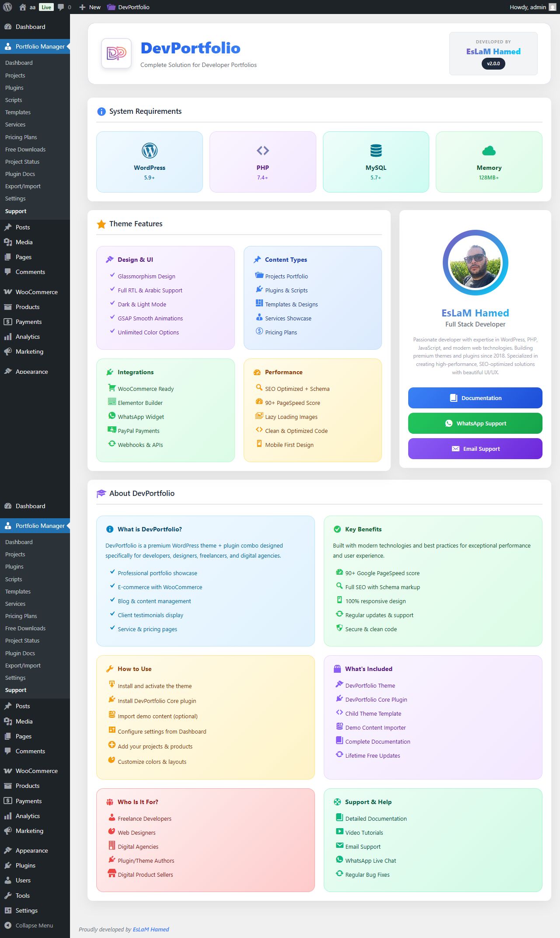Click the "Regular Bug Fixes" list item
The image size is (560, 938).
367,875
